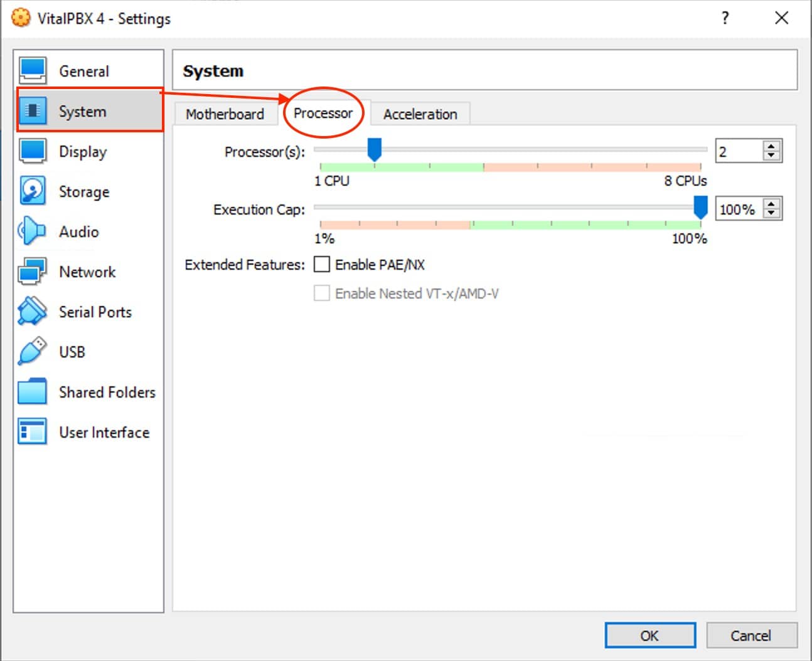Open the General settings icon
This screenshot has height=661, width=812.
coord(33,71)
